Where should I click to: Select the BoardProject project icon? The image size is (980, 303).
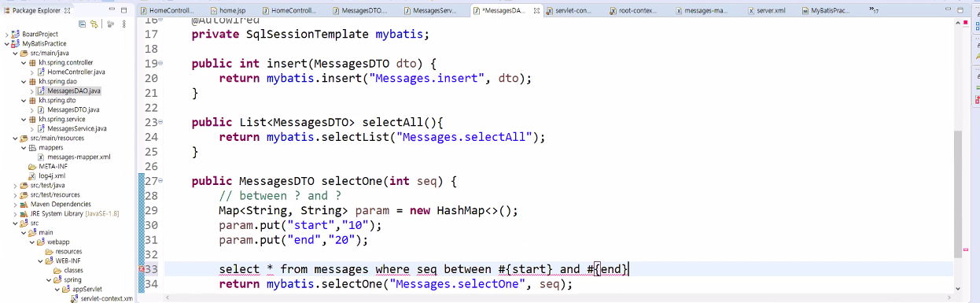pyautogui.click(x=16, y=35)
